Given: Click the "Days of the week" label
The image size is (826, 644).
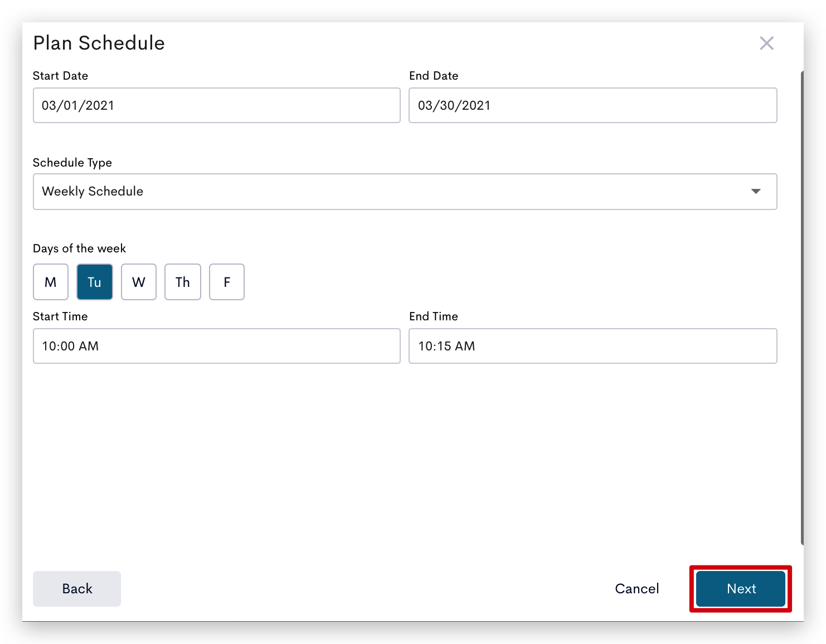Looking at the screenshot, I should pyautogui.click(x=79, y=248).
